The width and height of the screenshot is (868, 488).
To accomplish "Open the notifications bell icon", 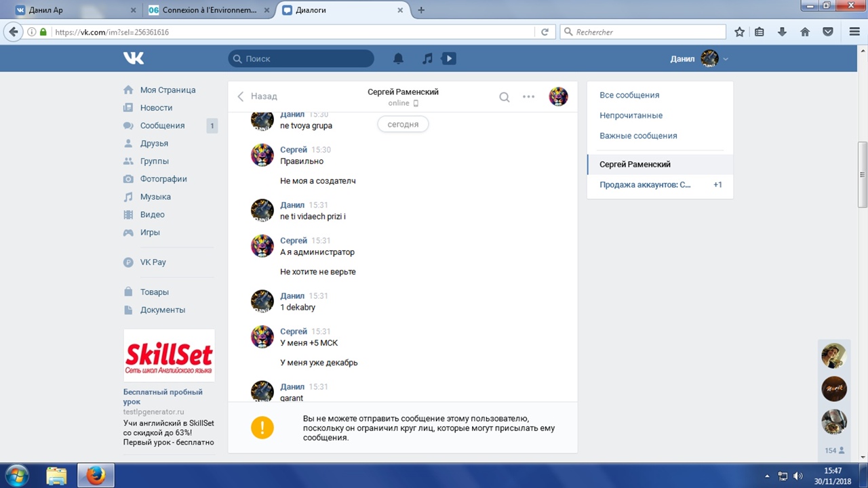I will pyautogui.click(x=399, y=59).
